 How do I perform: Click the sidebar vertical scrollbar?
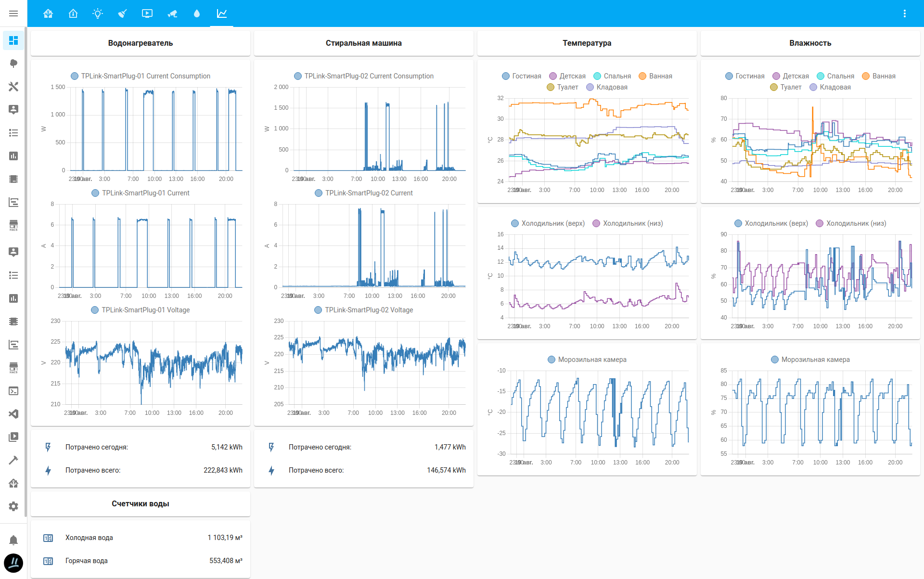[x=26, y=272]
